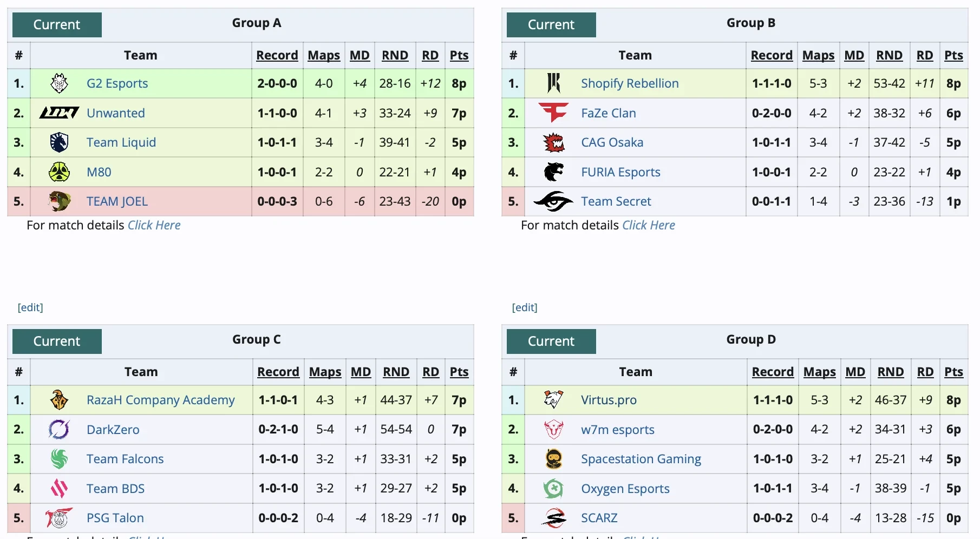Click the FaZe Clan red logo

(553, 113)
